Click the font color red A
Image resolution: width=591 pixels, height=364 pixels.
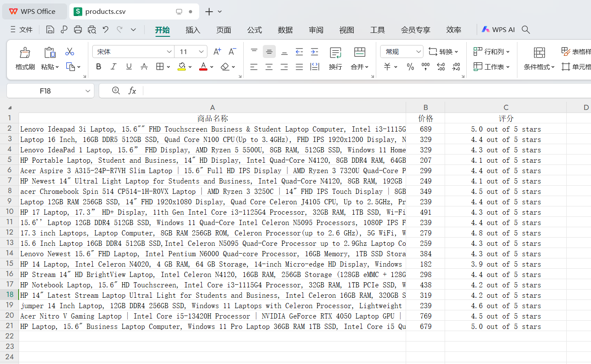(203, 67)
